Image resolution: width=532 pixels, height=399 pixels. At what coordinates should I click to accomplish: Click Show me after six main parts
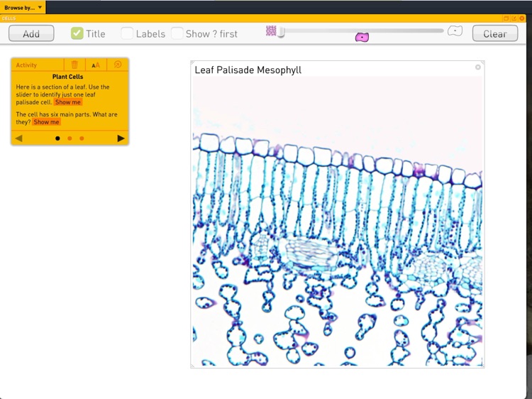point(47,122)
